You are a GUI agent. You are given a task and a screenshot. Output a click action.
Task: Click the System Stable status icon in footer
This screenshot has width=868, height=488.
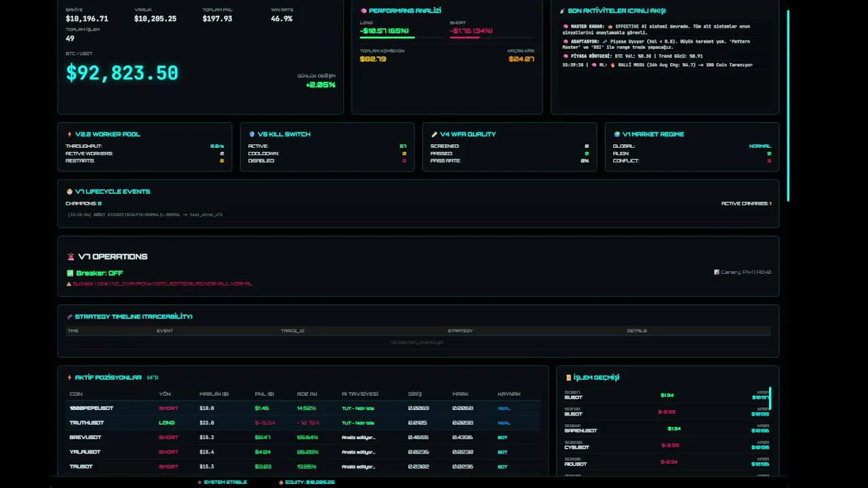coord(199,482)
